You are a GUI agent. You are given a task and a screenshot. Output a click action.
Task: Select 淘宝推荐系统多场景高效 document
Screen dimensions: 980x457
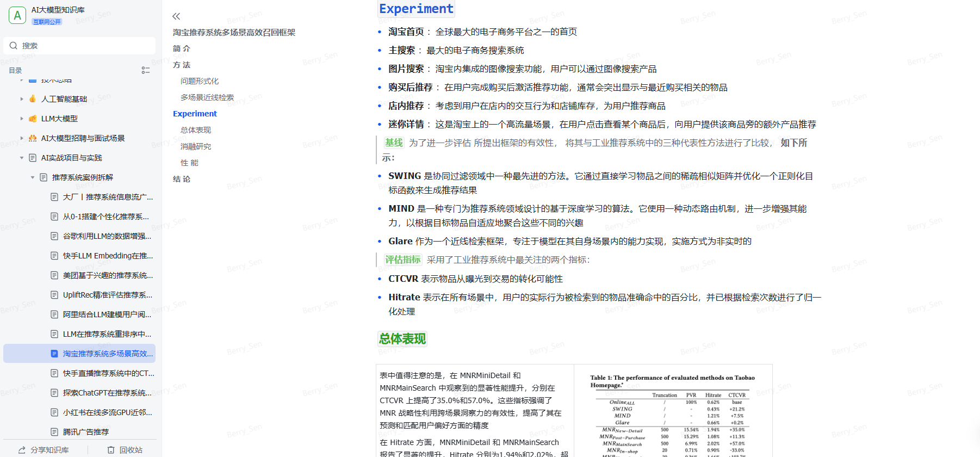coord(79,354)
